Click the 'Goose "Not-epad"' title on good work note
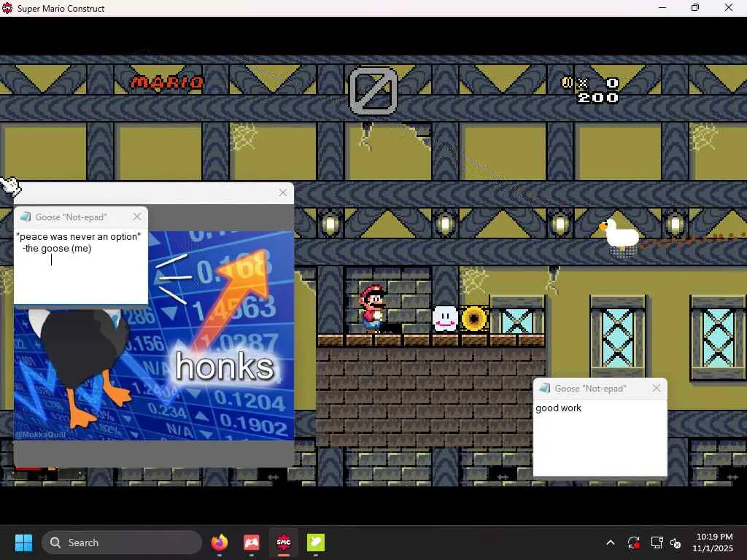The height and width of the screenshot is (560, 747). pos(591,389)
